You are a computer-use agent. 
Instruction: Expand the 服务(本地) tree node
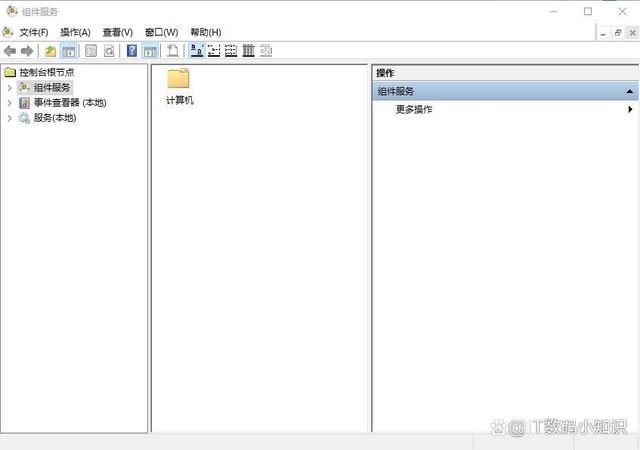(x=10, y=118)
